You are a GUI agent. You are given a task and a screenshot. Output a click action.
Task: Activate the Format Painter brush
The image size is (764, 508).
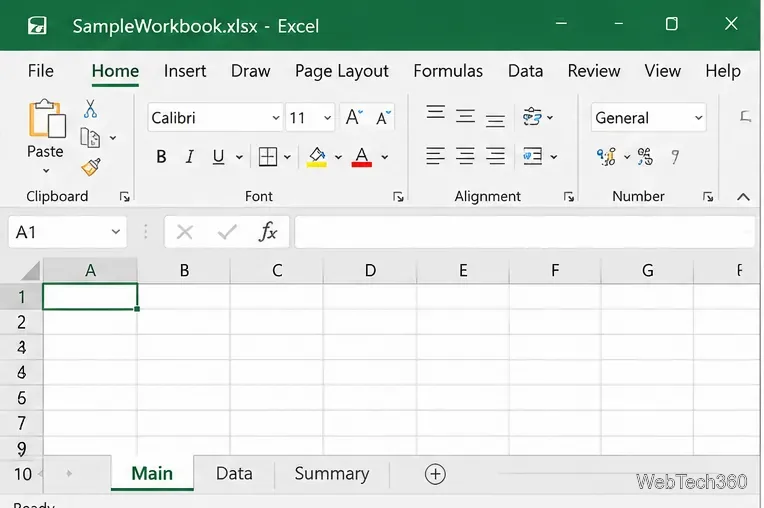click(x=91, y=167)
